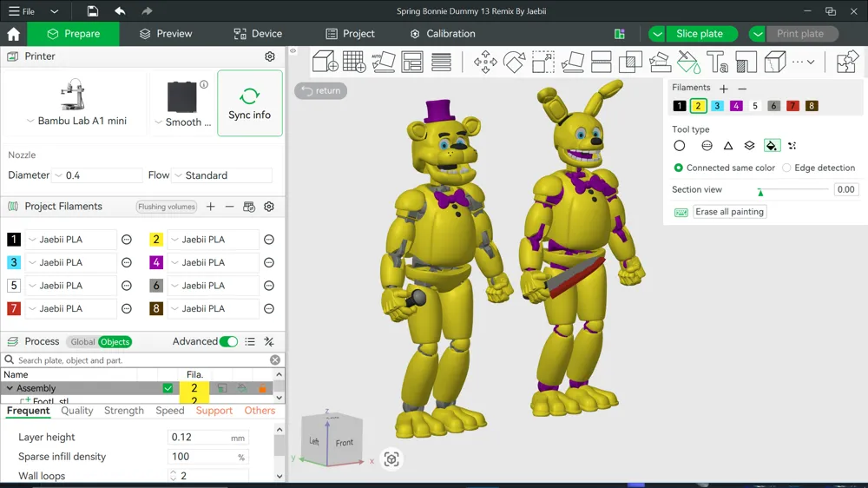868x488 pixels.
Task: Click the height range tool type
Action: [750, 146]
